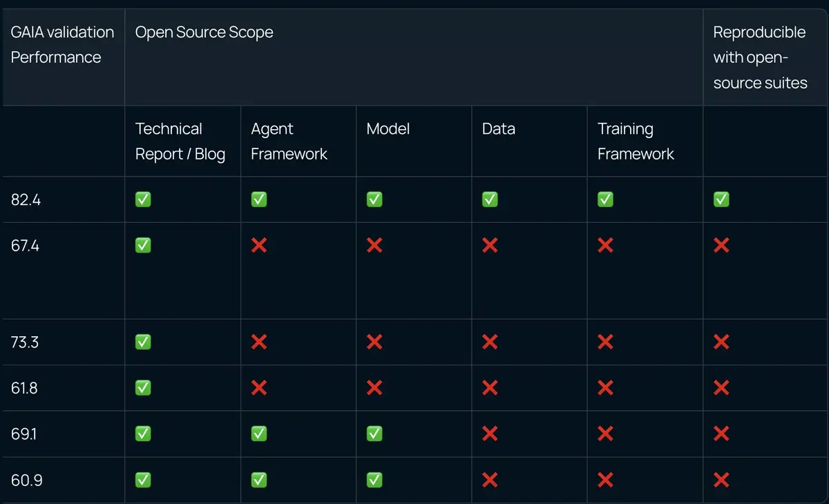The image size is (829, 504).
Task: Click the red cross in 61.8 Model column
Action: [x=374, y=388]
